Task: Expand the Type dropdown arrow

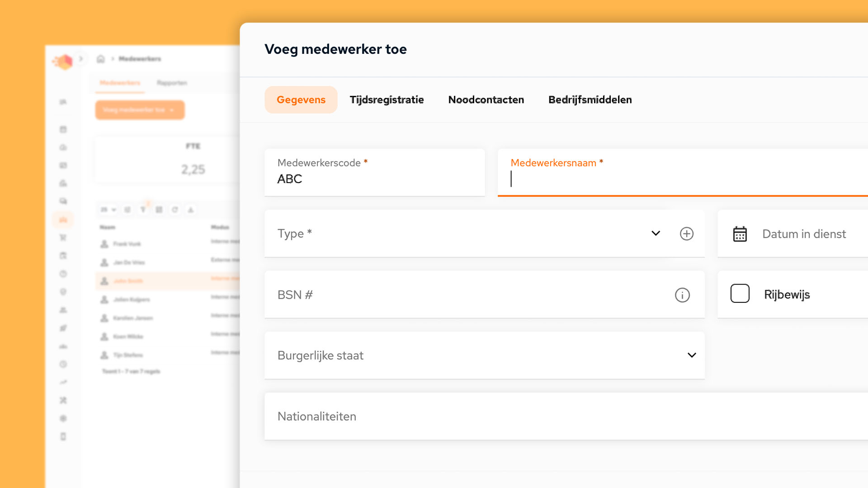Action: (x=656, y=234)
